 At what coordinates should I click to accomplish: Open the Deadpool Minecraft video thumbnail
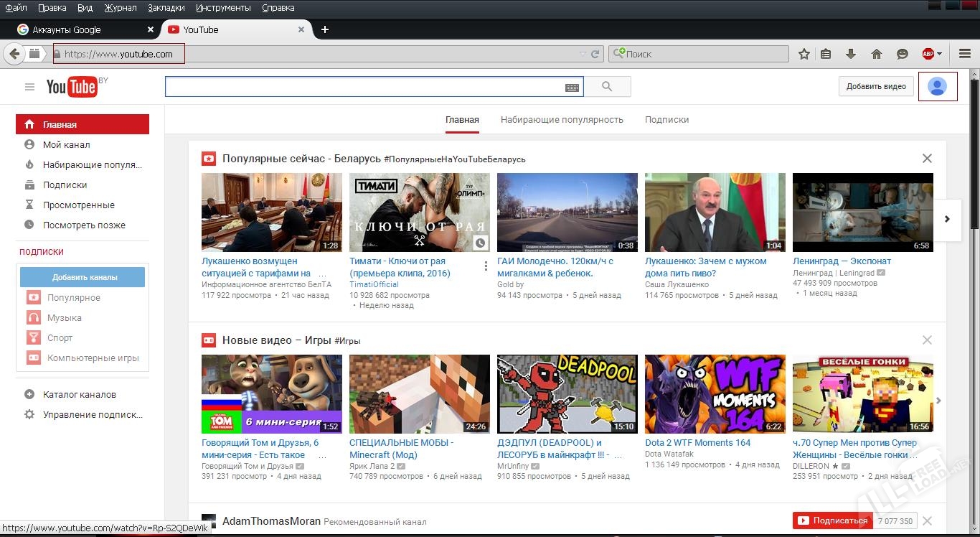click(x=567, y=394)
